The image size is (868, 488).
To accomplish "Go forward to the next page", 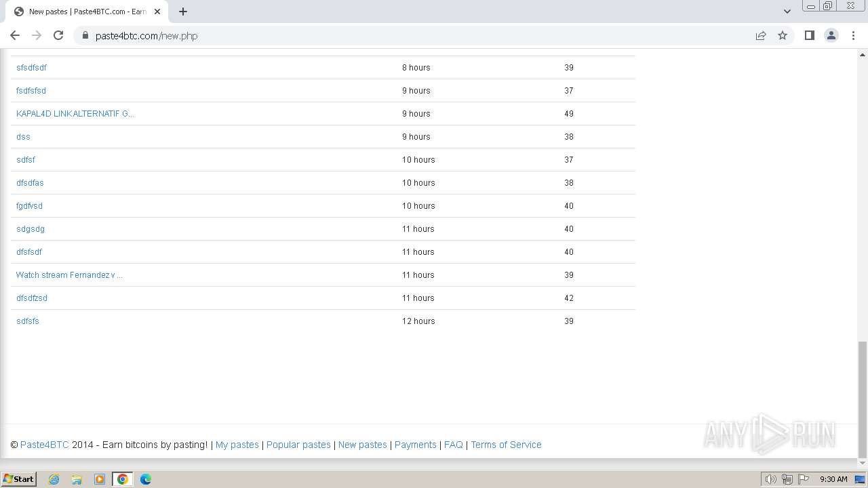I will pyautogui.click(x=37, y=35).
